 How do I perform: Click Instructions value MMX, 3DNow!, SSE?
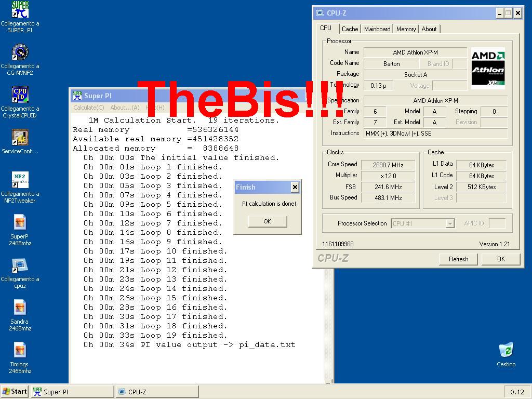[x=436, y=134]
